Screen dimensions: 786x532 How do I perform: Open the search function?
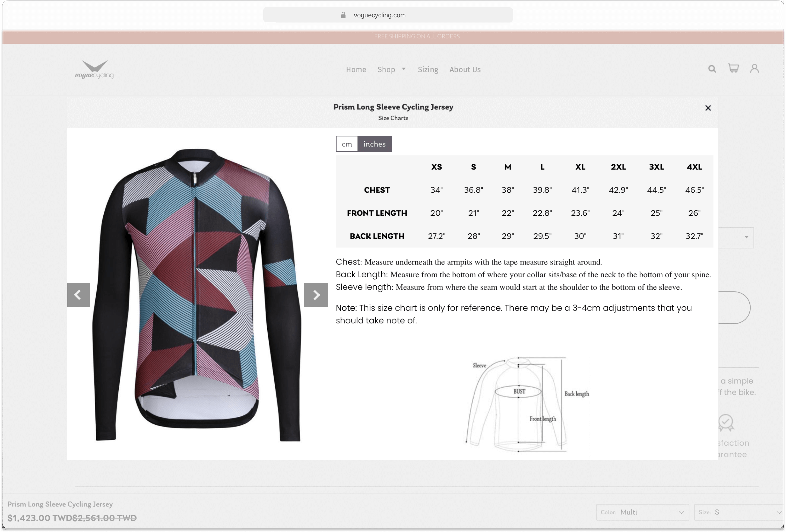[x=712, y=69]
